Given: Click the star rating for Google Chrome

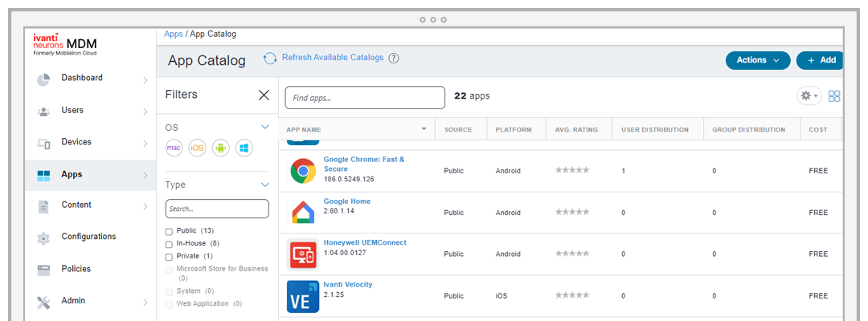Looking at the screenshot, I should (x=572, y=170).
